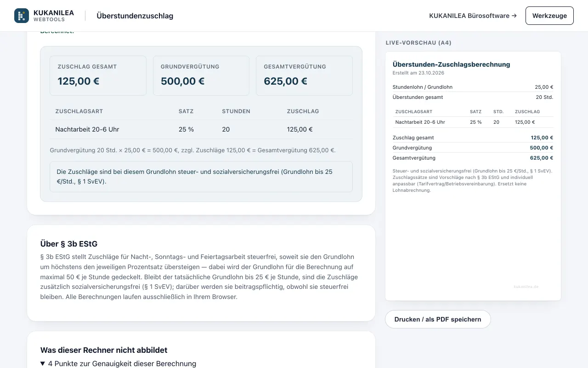Select the Grundvergütung 500,00 € card
Image resolution: width=588 pixels, height=368 pixels.
click(x=201, y=76)
